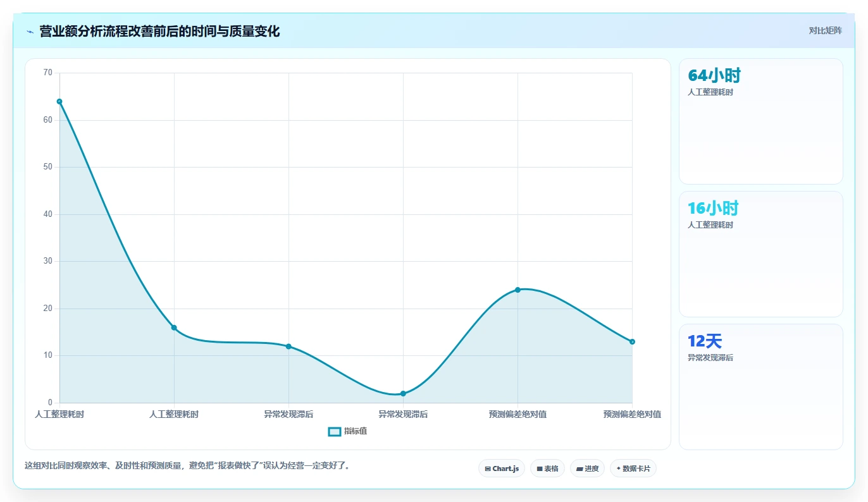Open the 12天 metric card
This screenshot has width=868, height=502.
point(760,387)
